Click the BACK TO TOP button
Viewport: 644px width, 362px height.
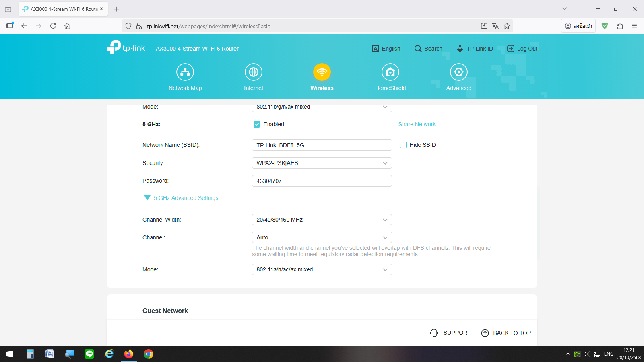click(506, 333)
